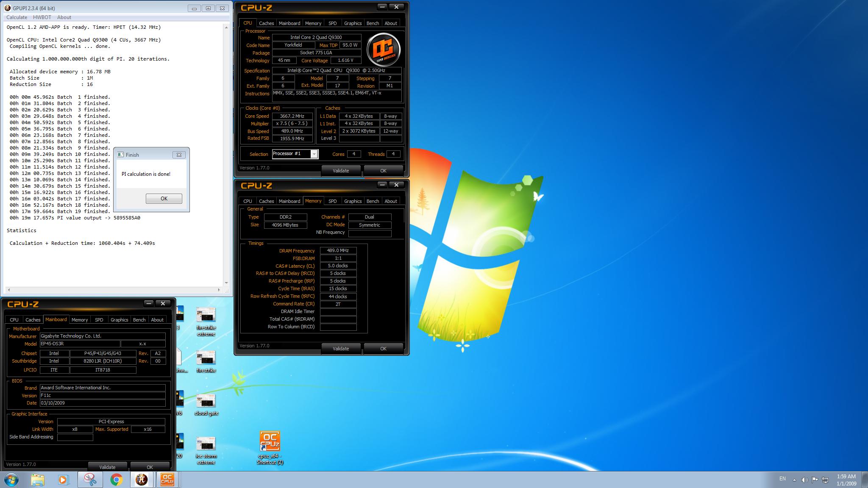The height and width of the screenshot is (488, 868).
Task: Switch to About tab in Mainboard CPU-Z window
Action: [157, 320]
